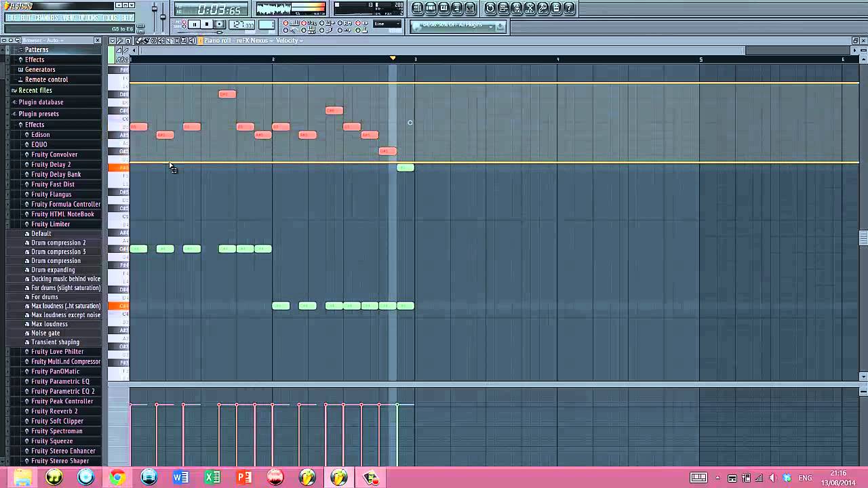Click the One-click audio recording scissors icon

tap(530, 8)
